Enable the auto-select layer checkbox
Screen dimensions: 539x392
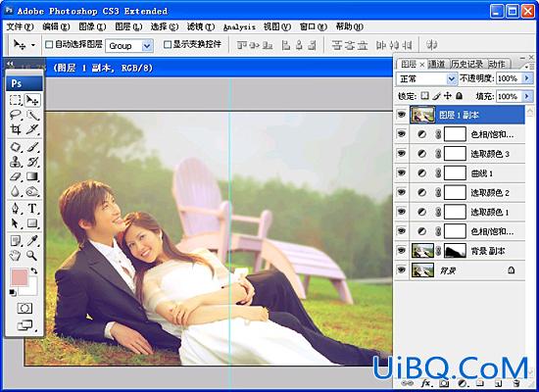click(x=49, y=44)
